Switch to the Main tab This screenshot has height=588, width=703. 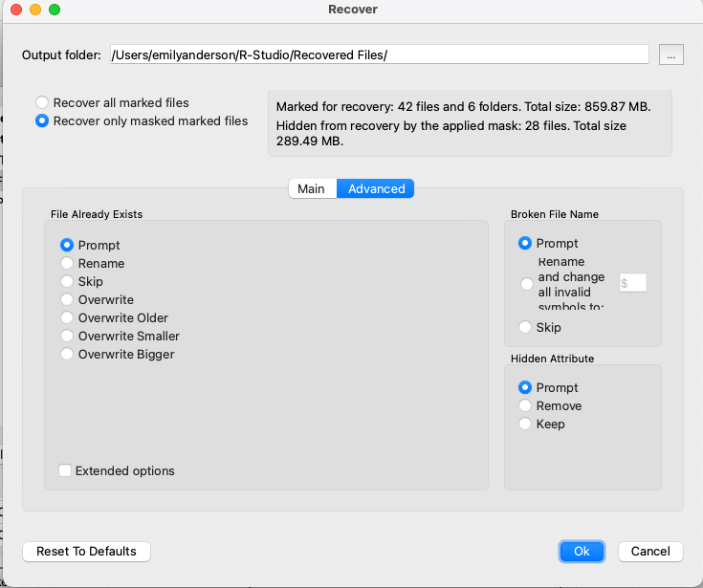point(312,188)
